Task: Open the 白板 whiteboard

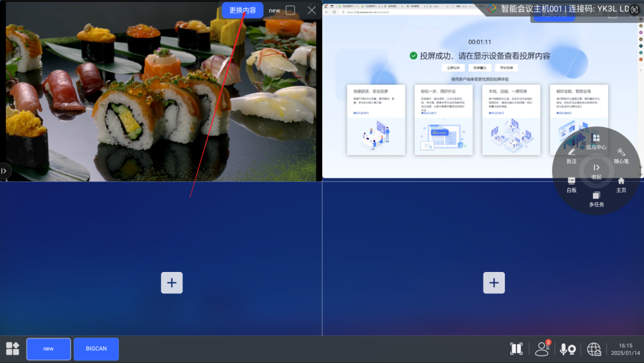Action: [571, 184]
